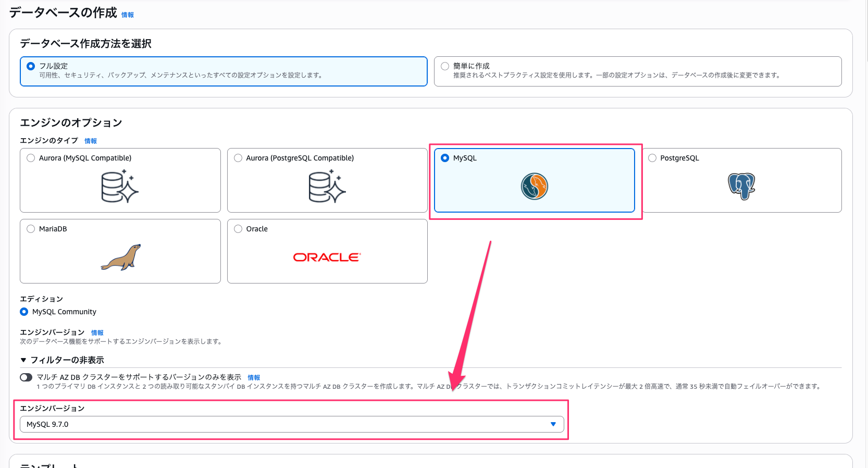Open the MySQL 9.7.0 engine version dropdown
The height and width of the screenshot is (468, 868).
click(292, 424)
